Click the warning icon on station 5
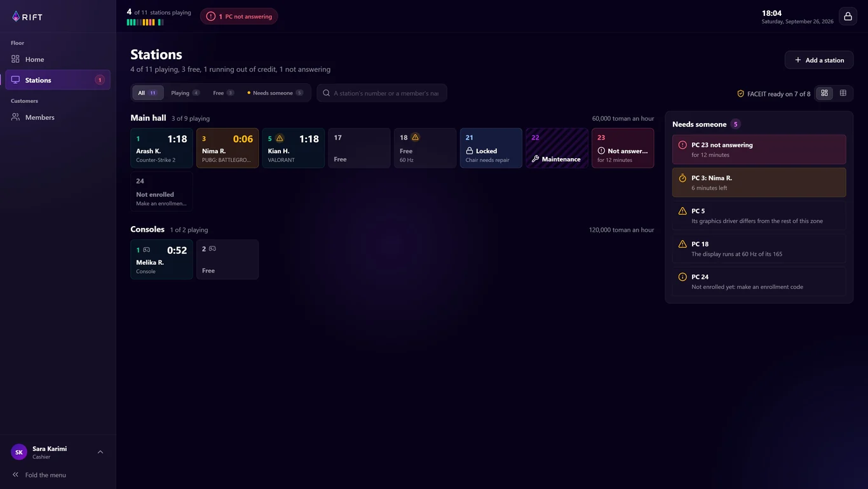The height and width of the screenshot is (489, 868). click(280, 138)
